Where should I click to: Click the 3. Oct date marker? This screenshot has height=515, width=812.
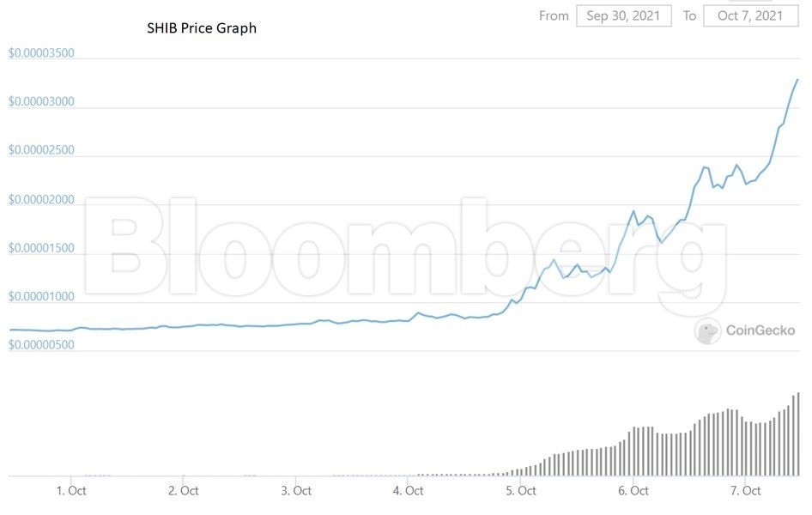tap(296, 491)
